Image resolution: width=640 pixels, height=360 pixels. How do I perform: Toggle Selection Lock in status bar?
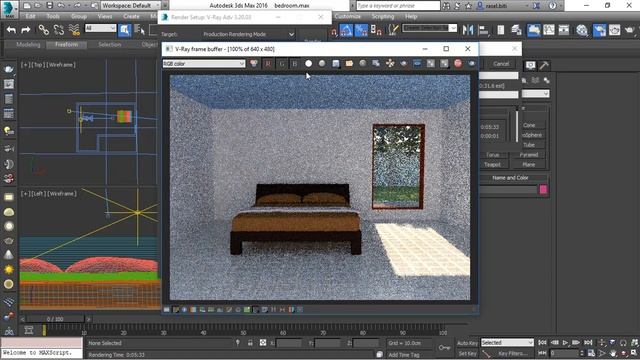(x=250, y=343)
